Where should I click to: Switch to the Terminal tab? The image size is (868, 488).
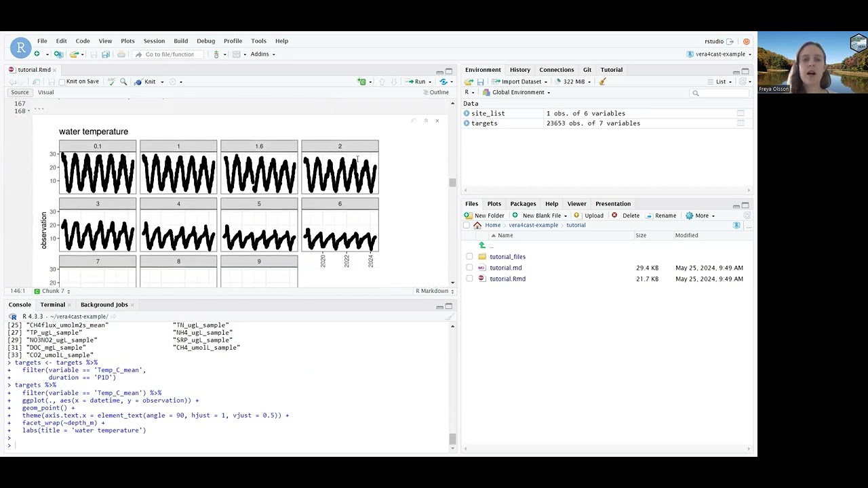[52, 305]
